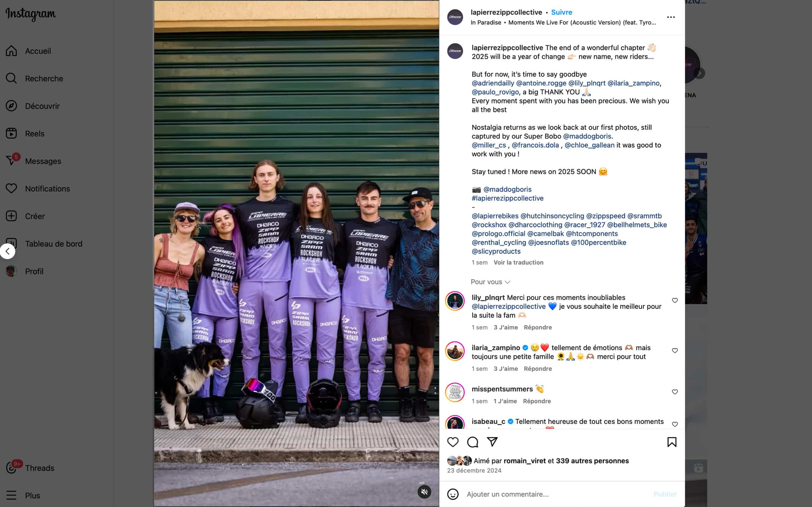Viewport: 812px width, 507px height.
Task: Go to the previous post arrow
Action: coord(7,251)
